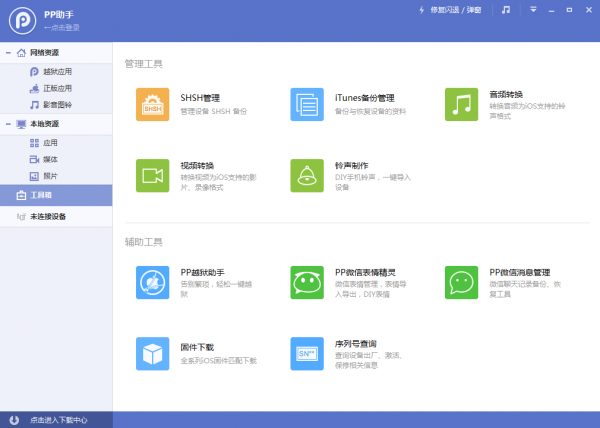Open the title bar dropdown menu icon
The image size is (600, 428).
click(533, 10)
